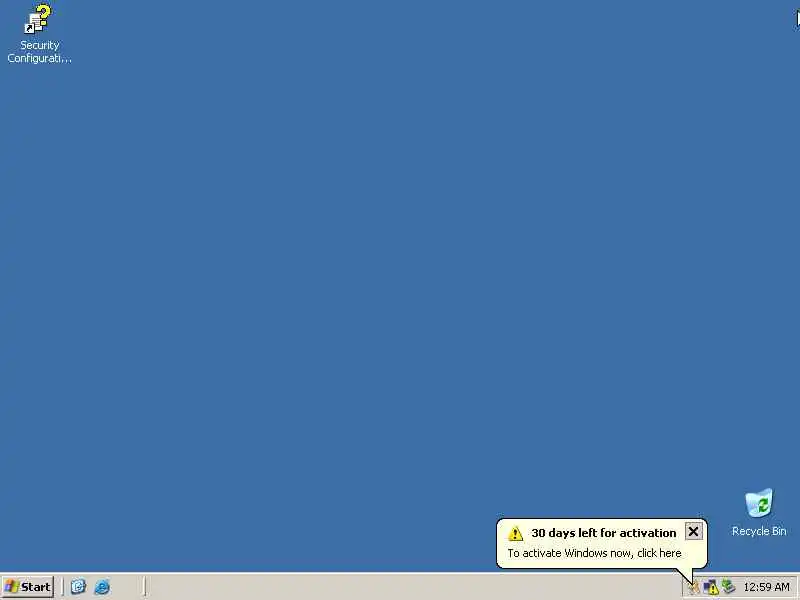Launch Internet Explorer from Quick Launch
The image size is (800, 600).
pos(102,587)
